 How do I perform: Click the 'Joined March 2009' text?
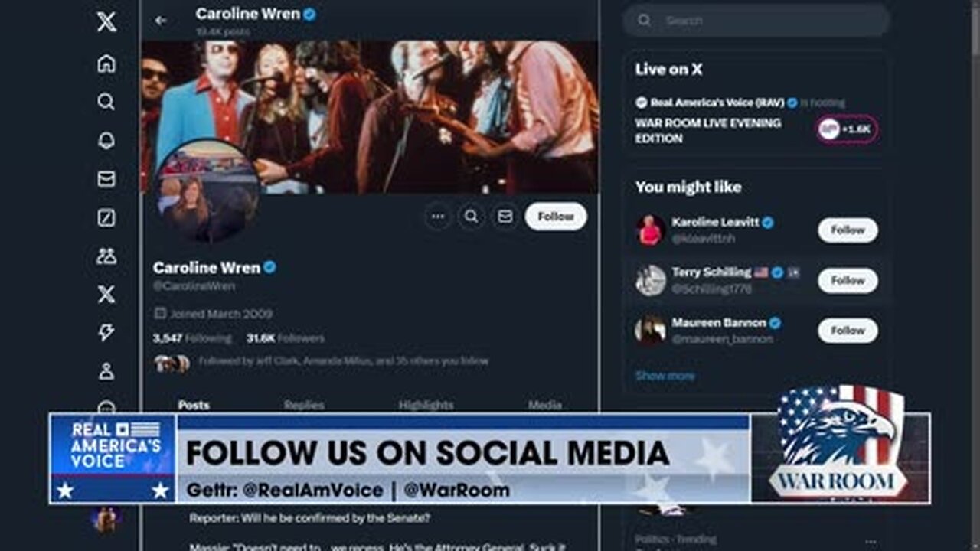coord(220,314)
